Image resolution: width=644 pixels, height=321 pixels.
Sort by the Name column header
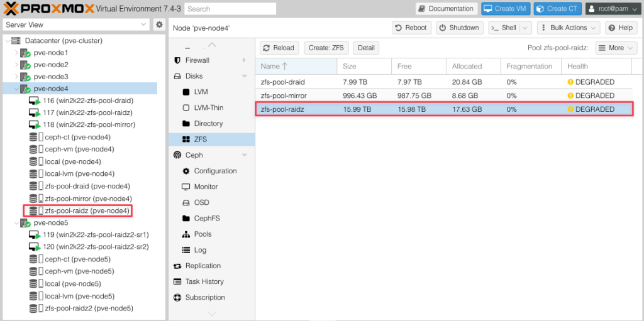pos(296,66)
